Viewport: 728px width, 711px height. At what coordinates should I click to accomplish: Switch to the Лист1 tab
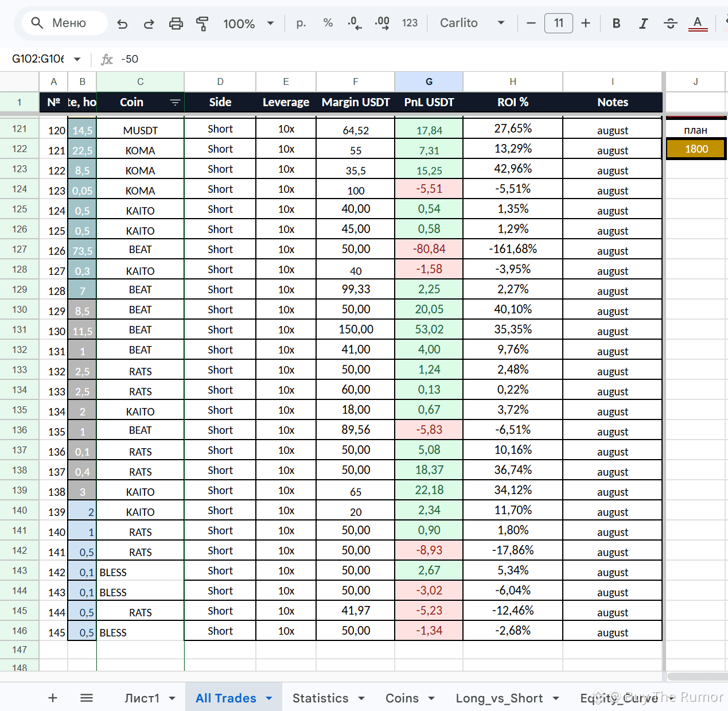pyautogui.click(x=142, y=698)
